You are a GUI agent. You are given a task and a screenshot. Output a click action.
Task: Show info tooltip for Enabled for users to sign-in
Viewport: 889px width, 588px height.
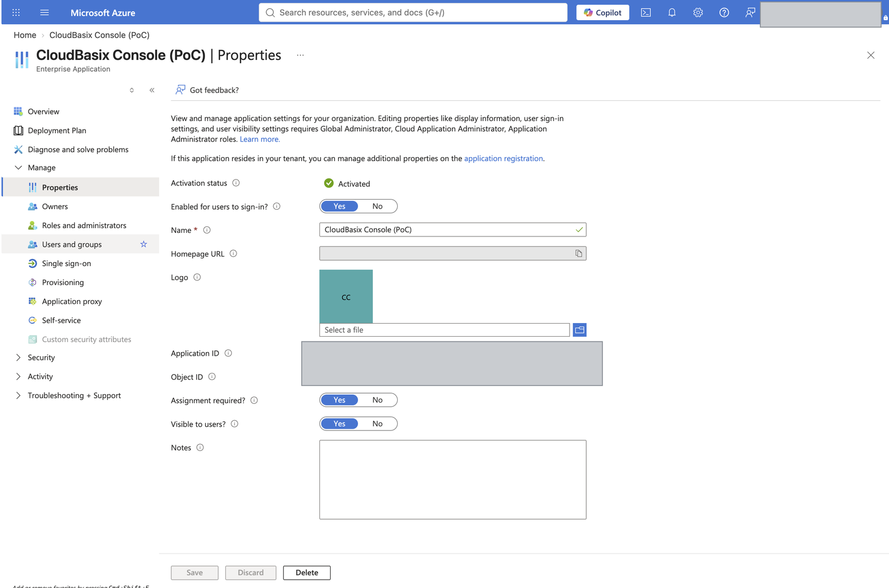click(277, 206)
